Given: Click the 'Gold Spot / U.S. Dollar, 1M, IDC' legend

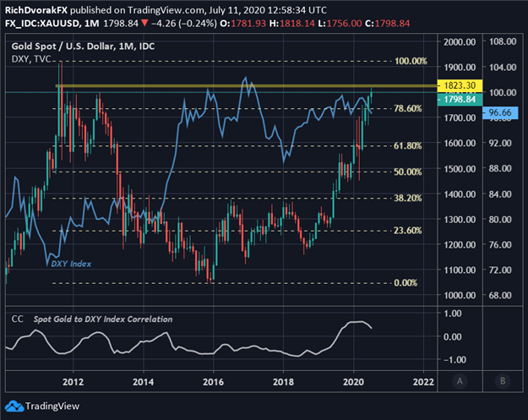Looking at the screenshot, I should point(83,46).
